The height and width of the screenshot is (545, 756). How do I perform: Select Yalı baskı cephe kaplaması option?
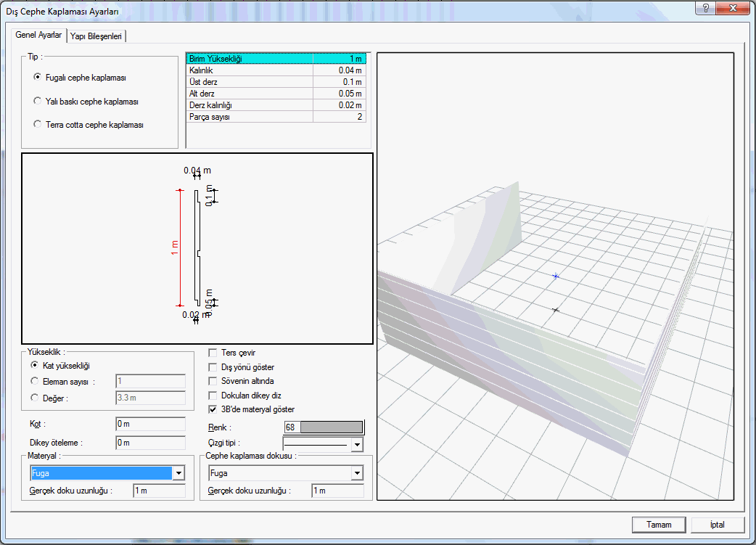point(38,101)
